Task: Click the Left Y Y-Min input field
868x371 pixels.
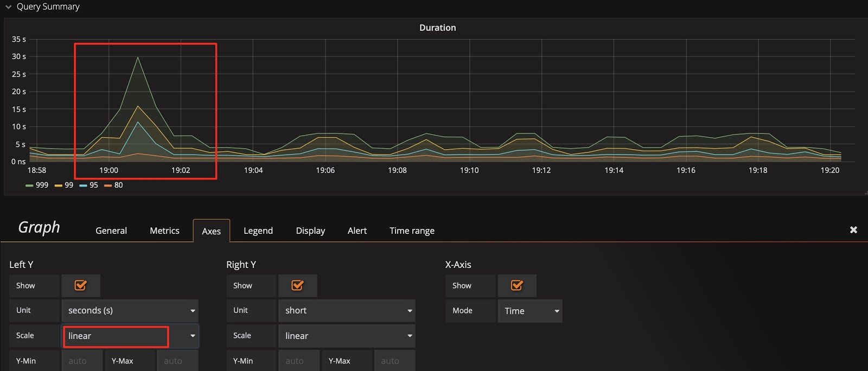Action: 82,361
